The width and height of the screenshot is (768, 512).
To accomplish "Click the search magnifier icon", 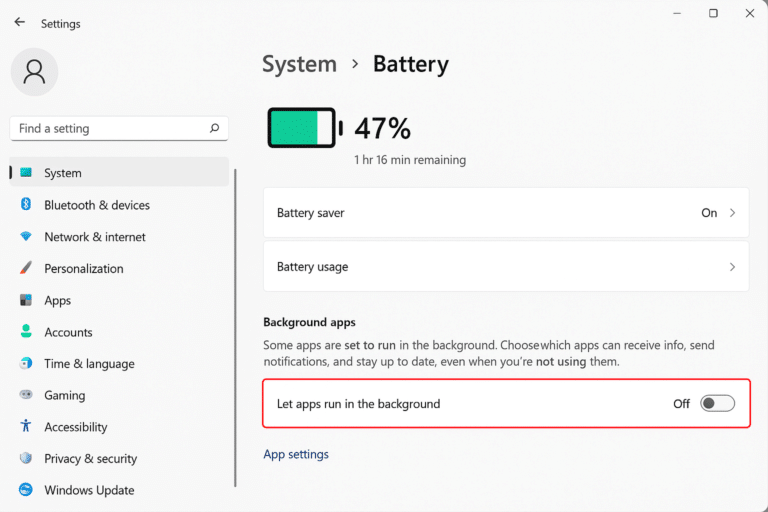I will coord(214,129).
